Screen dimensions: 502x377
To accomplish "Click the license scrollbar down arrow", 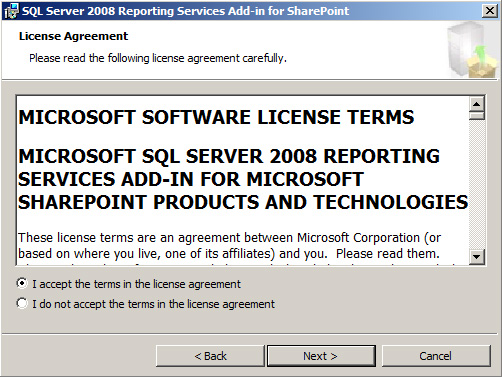I will (x=477, y=257).
